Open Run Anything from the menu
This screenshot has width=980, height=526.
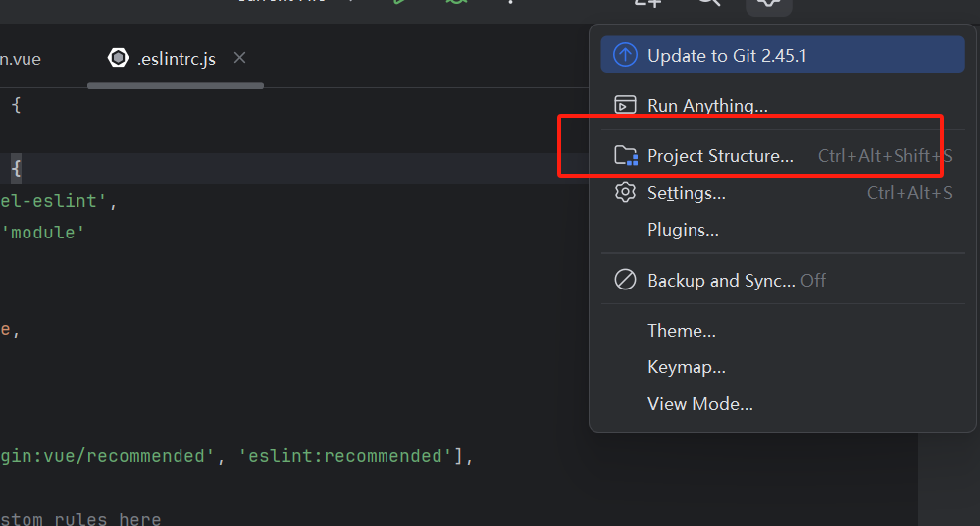point(707,106)
